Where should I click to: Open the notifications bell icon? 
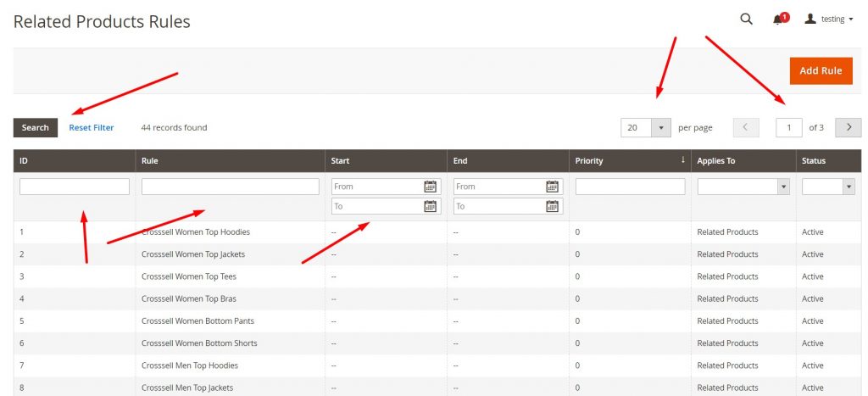778,20
